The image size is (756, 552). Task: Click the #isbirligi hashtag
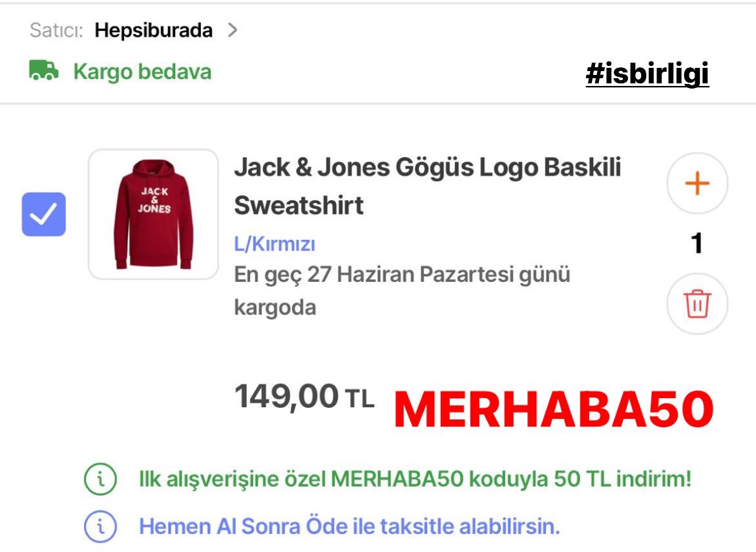[647, 74]
